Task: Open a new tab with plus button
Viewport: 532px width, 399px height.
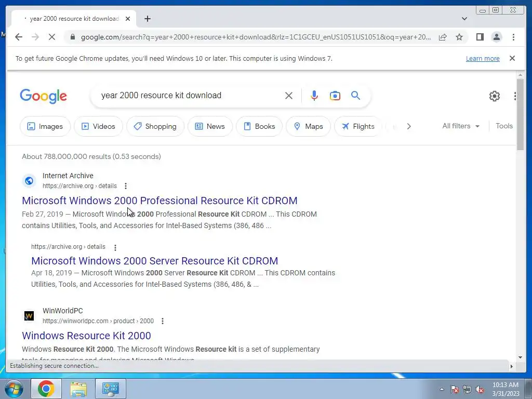Action: click(147, 19)
